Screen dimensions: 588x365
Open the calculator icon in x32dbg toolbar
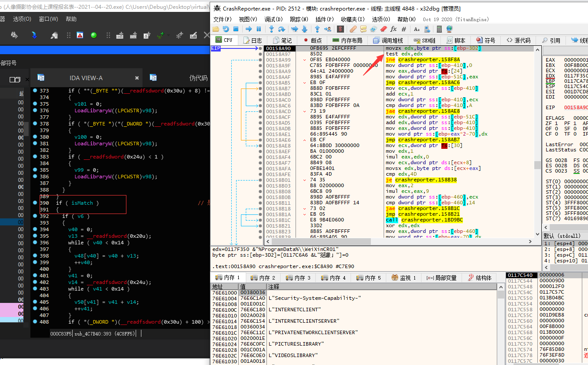pyautogui.click(x=439, y=29)
